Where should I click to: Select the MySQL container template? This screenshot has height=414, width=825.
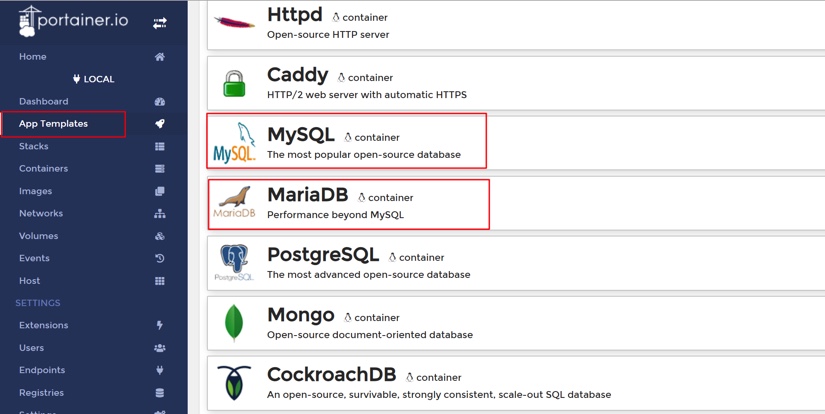346,141
